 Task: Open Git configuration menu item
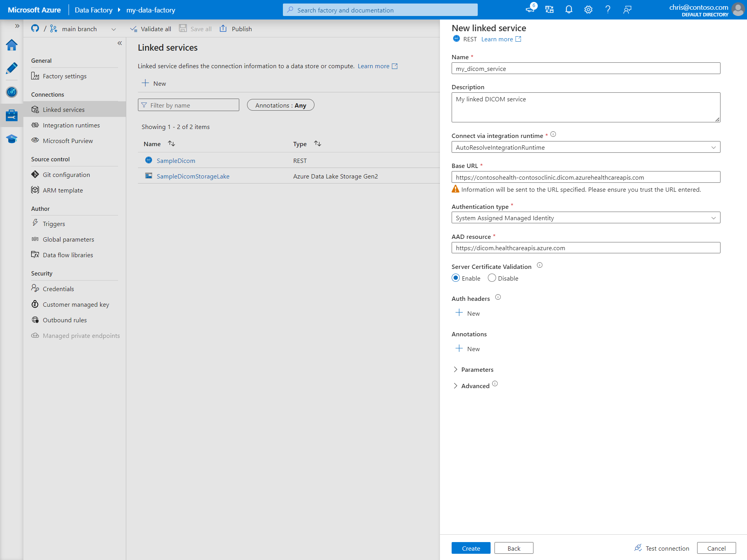(x=66, y=175)
